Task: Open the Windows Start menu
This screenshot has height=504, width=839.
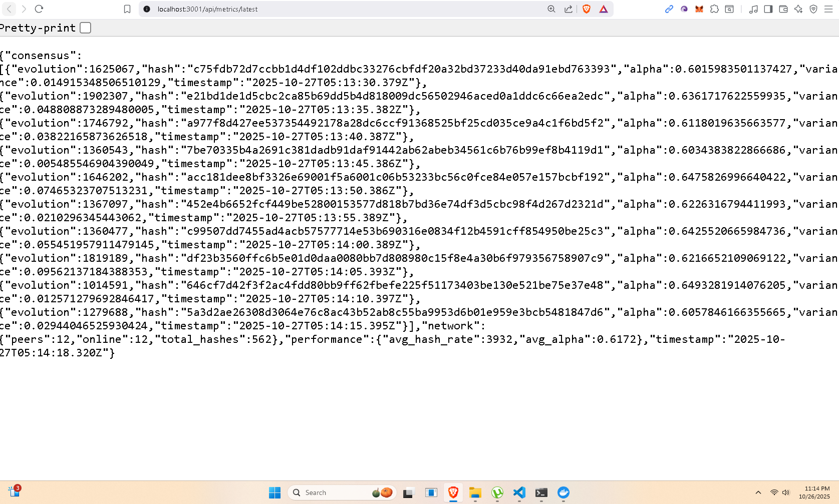Action: click(274, 492)
